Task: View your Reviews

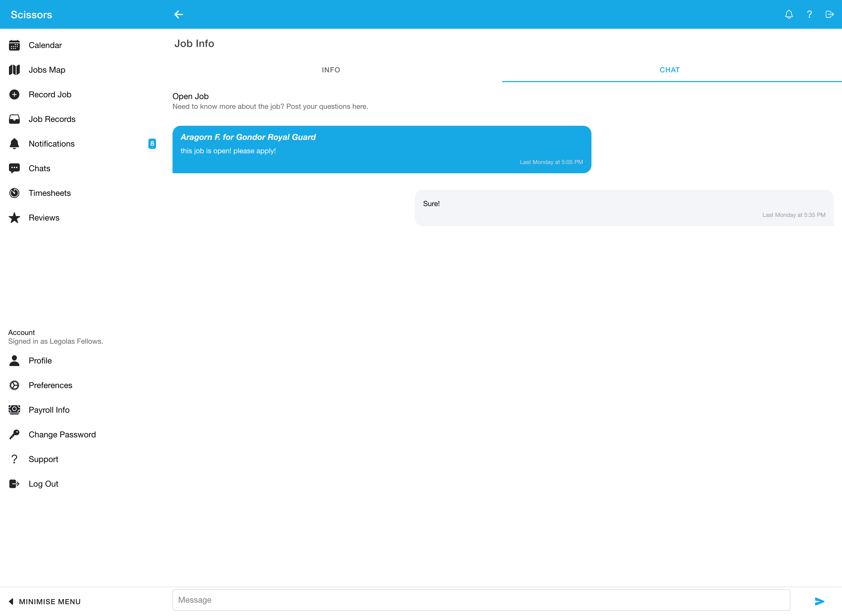Action: 44,217
